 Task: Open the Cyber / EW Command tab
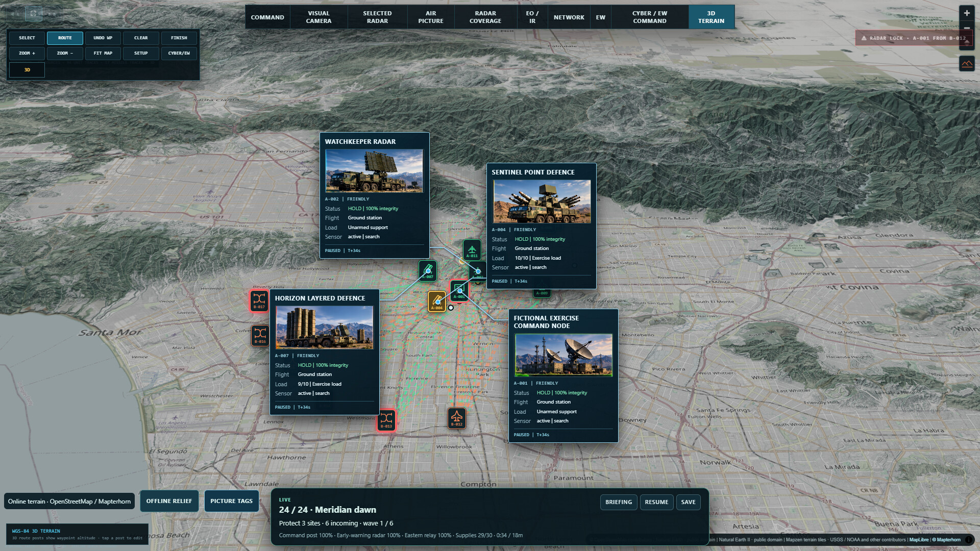pyautogui.click(x=650, y=17)
